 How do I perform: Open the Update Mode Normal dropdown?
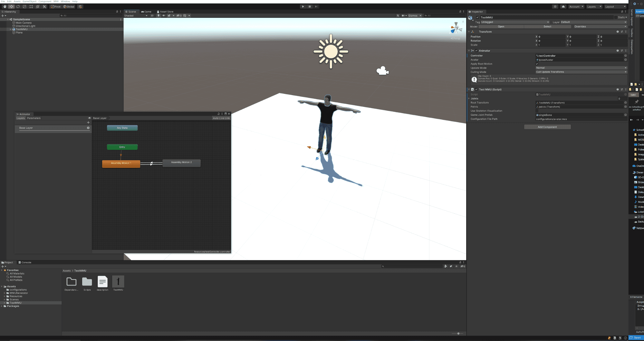point(581,68)
